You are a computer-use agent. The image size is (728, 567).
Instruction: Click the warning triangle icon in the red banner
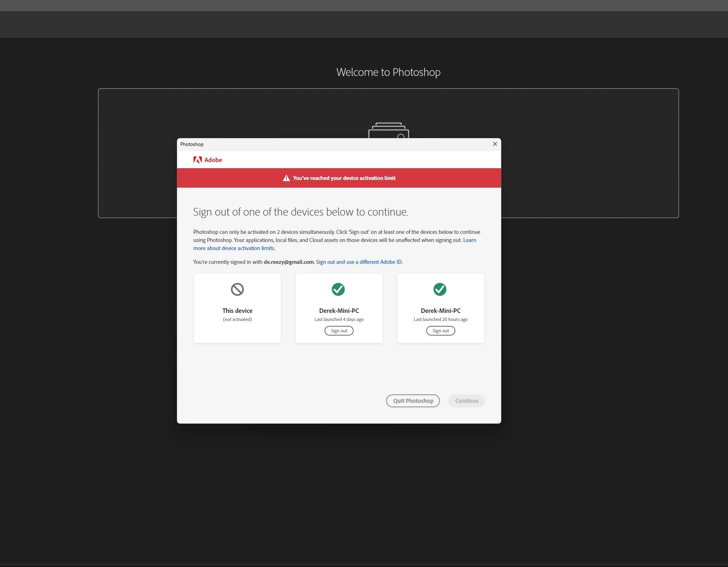click(x=286, y=178)
